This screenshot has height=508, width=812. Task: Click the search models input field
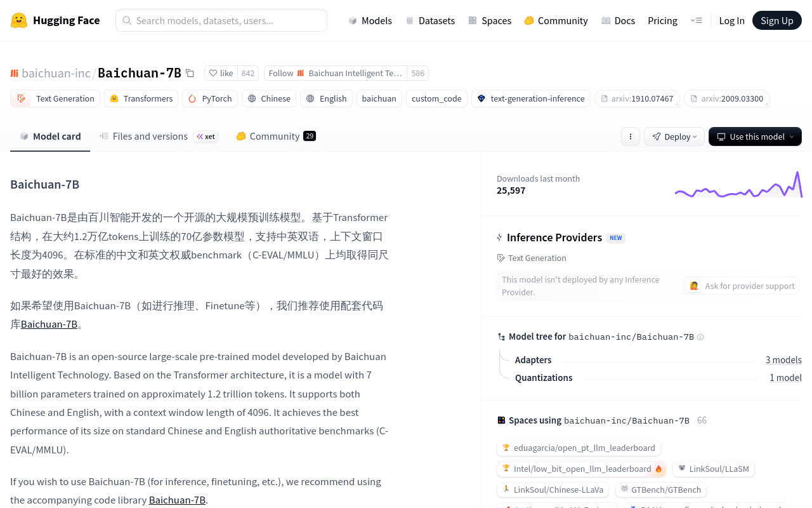coord(221,20)
